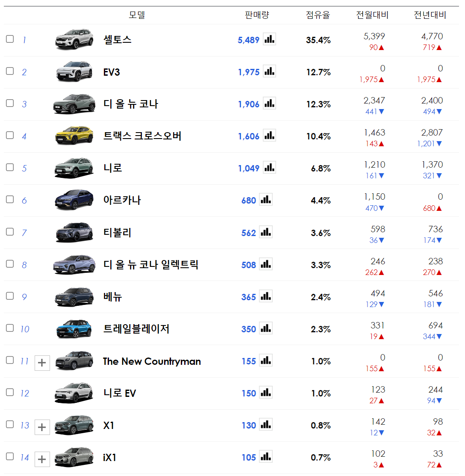Open sales figure 5,489 for 셀토스

tap(248, 39)
